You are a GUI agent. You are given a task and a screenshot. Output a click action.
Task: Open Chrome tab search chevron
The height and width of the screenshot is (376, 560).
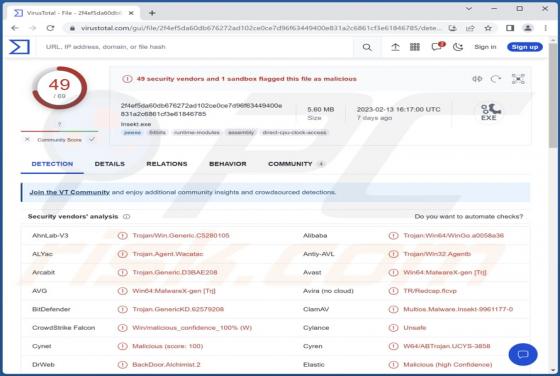coord(469,9)
